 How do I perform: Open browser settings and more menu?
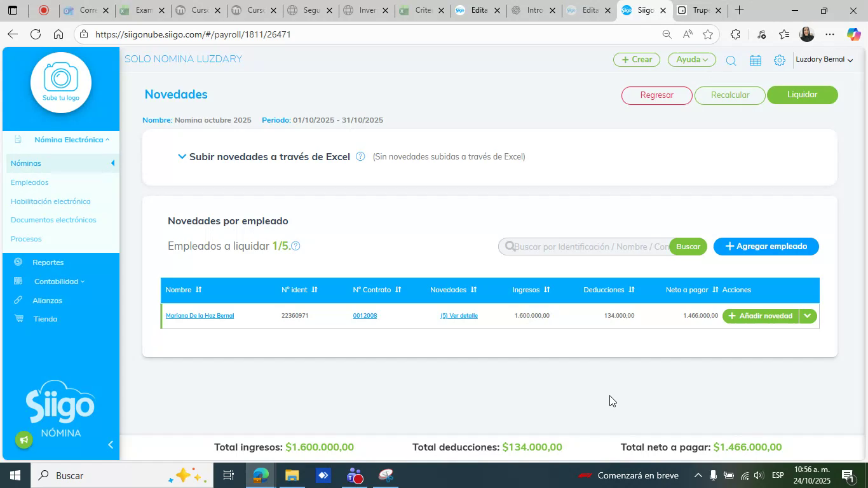830,34
